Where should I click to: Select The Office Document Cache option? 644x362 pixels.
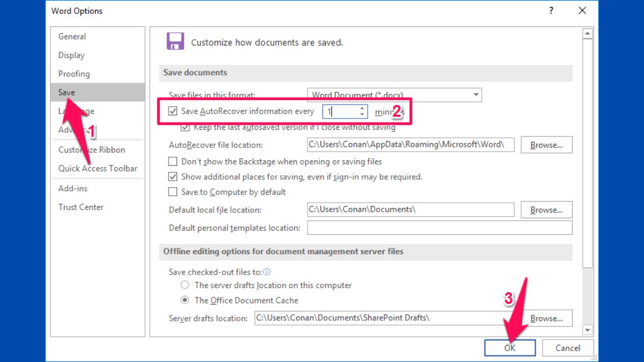(x=185, y=300)
